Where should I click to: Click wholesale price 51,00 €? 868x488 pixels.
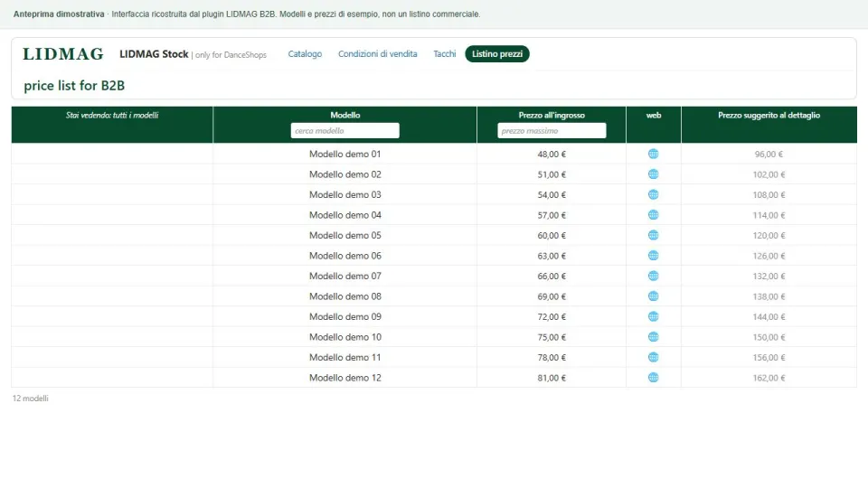click(x=552, y=174)
